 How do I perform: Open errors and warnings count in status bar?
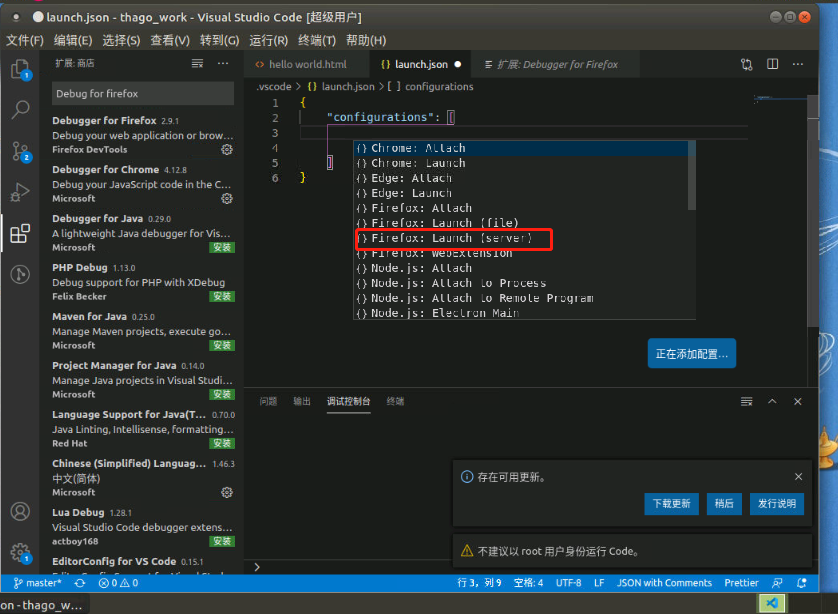119,583
